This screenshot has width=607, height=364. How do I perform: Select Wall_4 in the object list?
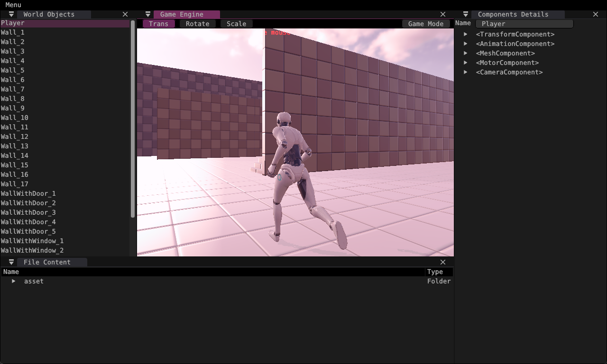click(65, 61)
